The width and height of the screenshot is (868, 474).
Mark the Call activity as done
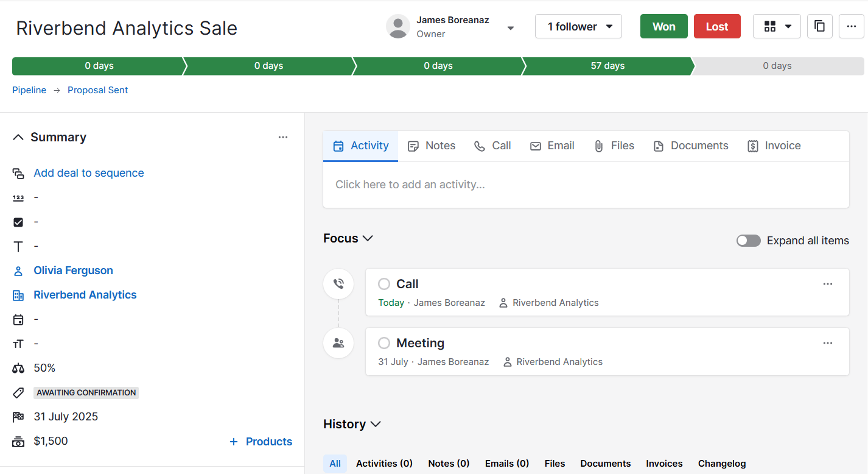[384, 284]
